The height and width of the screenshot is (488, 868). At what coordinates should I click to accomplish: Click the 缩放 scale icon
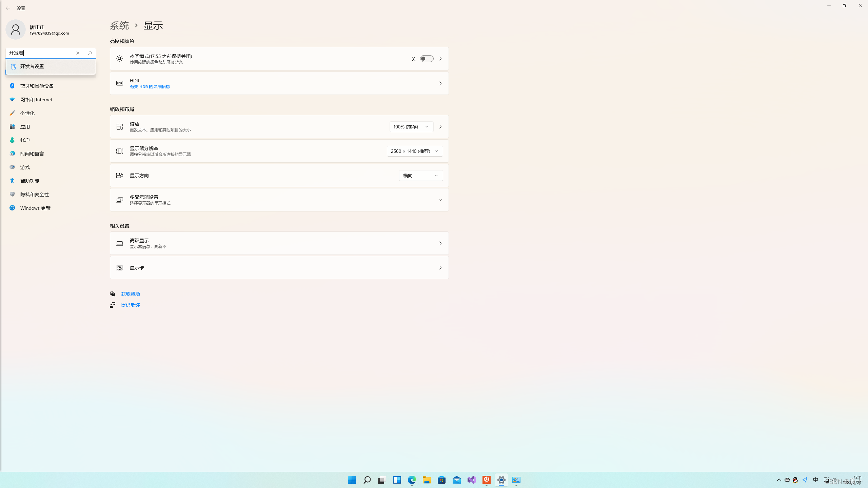click(x=120, y=127)
